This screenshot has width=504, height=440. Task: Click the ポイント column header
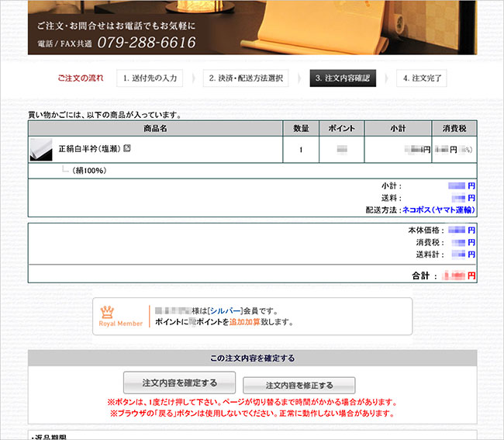pyautogui.click(x=341, y=128)
